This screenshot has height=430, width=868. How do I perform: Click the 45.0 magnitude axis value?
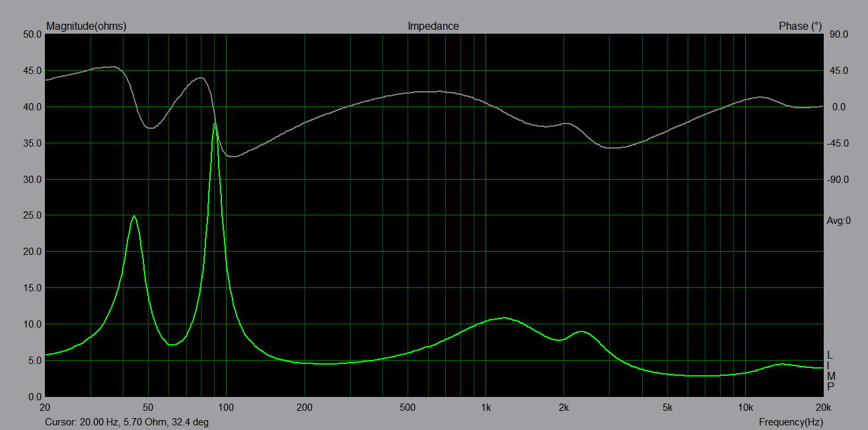(x=32, y=71)
